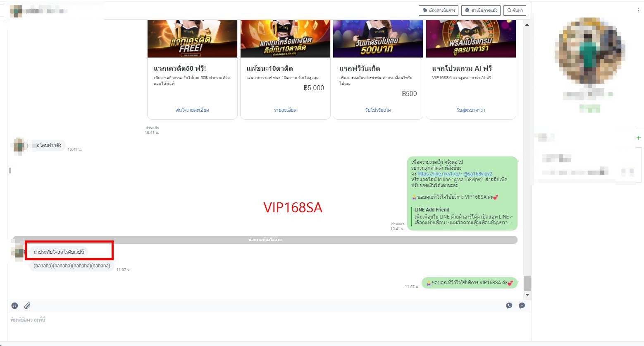Click the ต้องดำเนินการ follow-up button
644x346 pixels.
(439, 10)
